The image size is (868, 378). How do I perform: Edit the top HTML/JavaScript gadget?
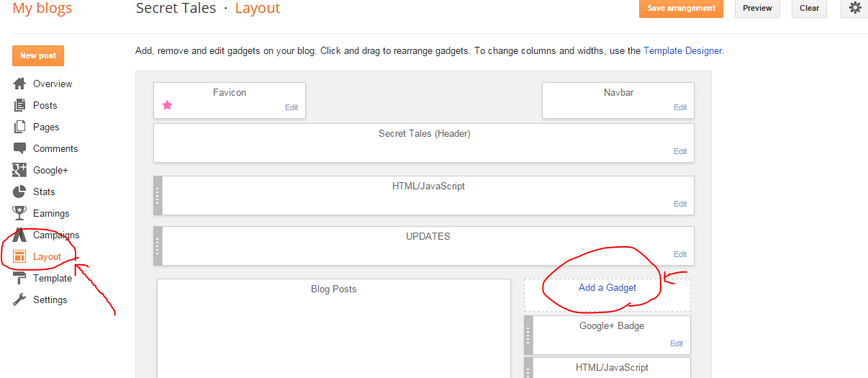coord(680,204)
